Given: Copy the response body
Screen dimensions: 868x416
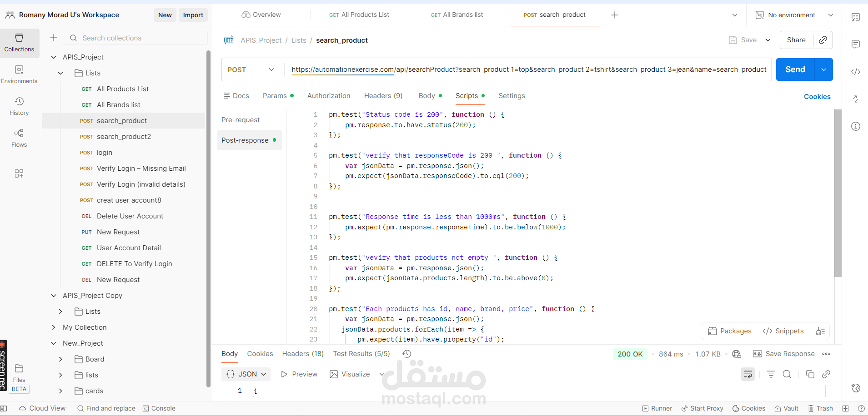Looking at the screenshot, I should tap(810, 374).
